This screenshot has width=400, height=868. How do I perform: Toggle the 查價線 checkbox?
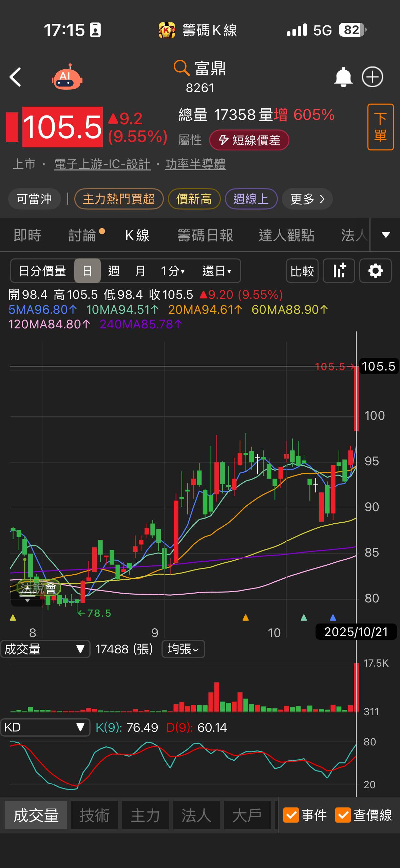(x=343, y=815)
